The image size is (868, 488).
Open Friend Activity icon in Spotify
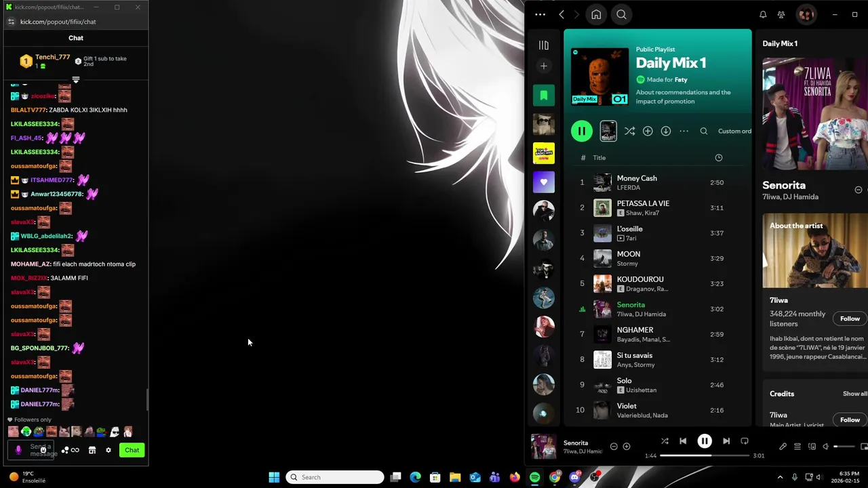[781, 14]
